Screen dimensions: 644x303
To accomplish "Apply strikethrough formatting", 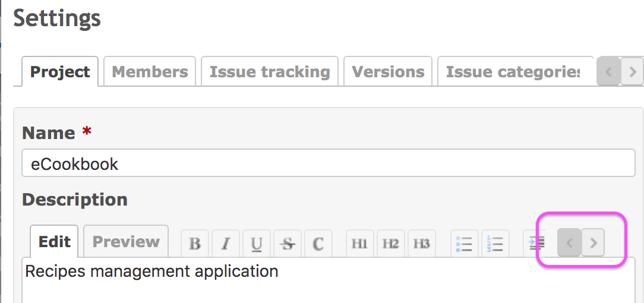I will (288, 244).
